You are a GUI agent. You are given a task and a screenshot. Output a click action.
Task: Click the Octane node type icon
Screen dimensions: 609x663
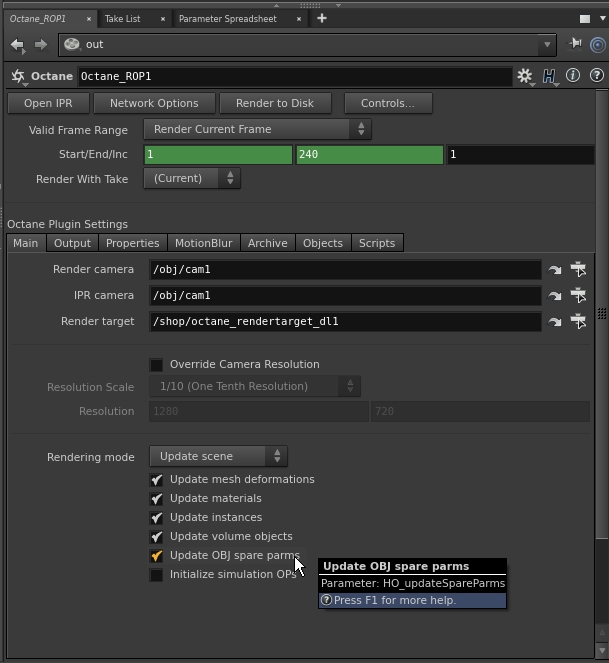[18, 77]
